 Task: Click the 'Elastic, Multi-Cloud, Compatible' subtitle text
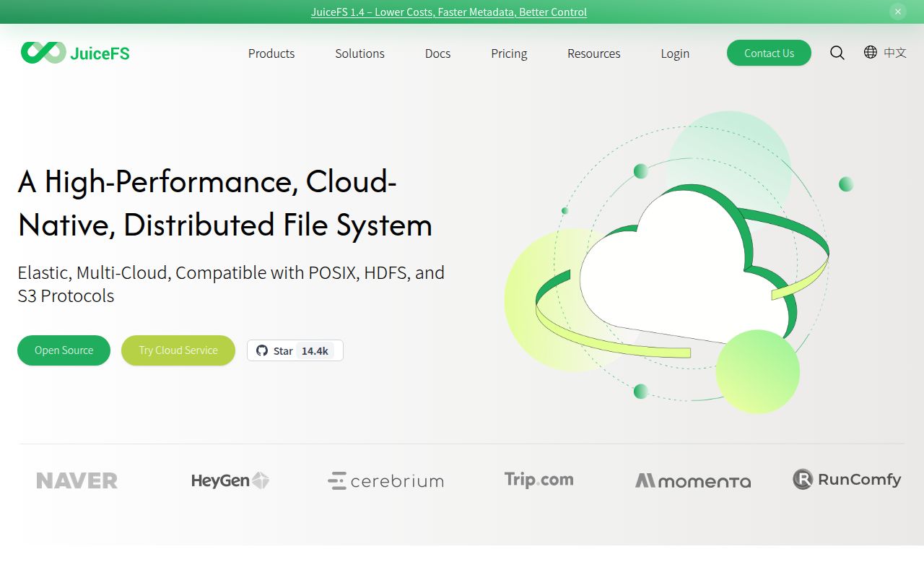[231, 284]
